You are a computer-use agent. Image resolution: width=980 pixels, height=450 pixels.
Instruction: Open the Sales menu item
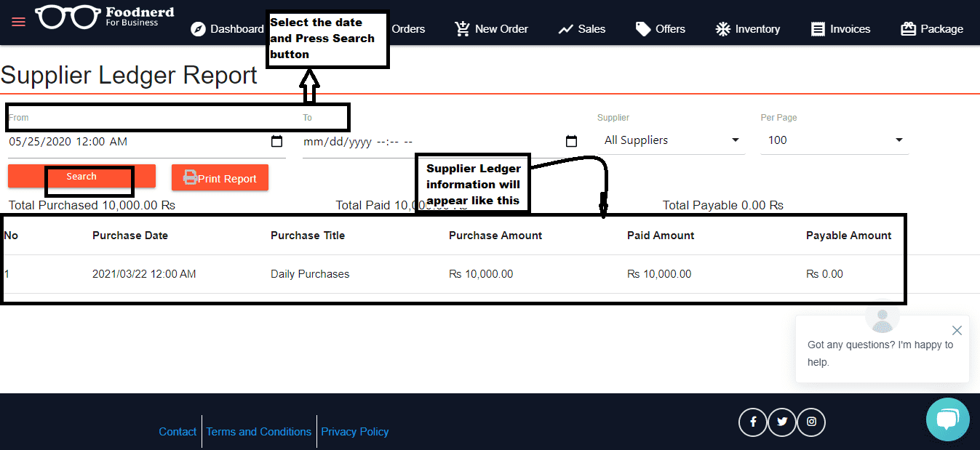pyautogui.click(x=582, y=29)
